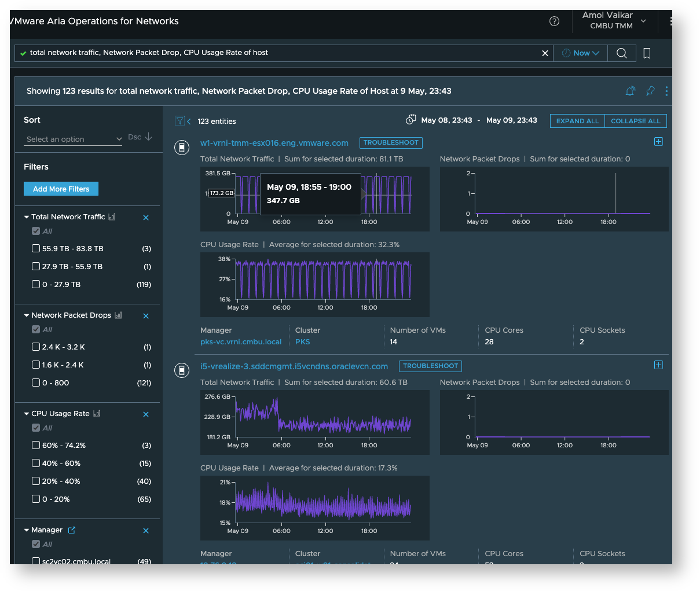This screenshot has height=592, width=700.
Task: Open CPU Usage Rate histogram icon
Action: pyautogui.click(x=97, y=414)
